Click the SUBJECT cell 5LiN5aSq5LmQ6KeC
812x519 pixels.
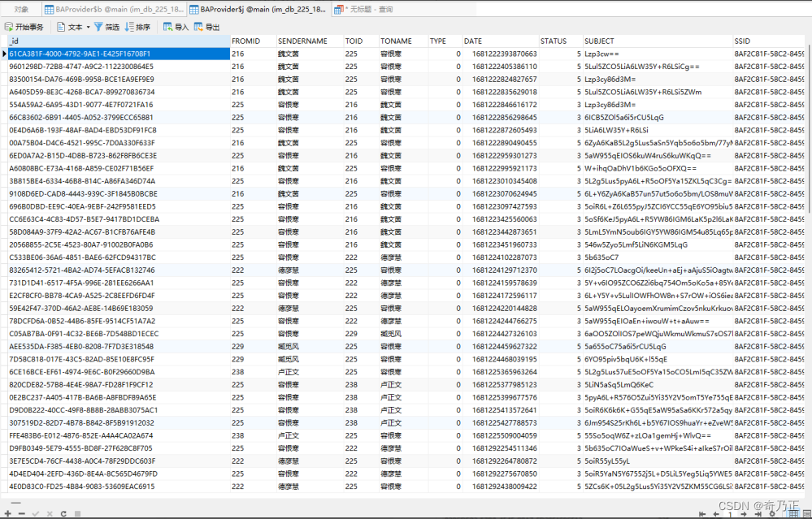click(x=658, y=384)
